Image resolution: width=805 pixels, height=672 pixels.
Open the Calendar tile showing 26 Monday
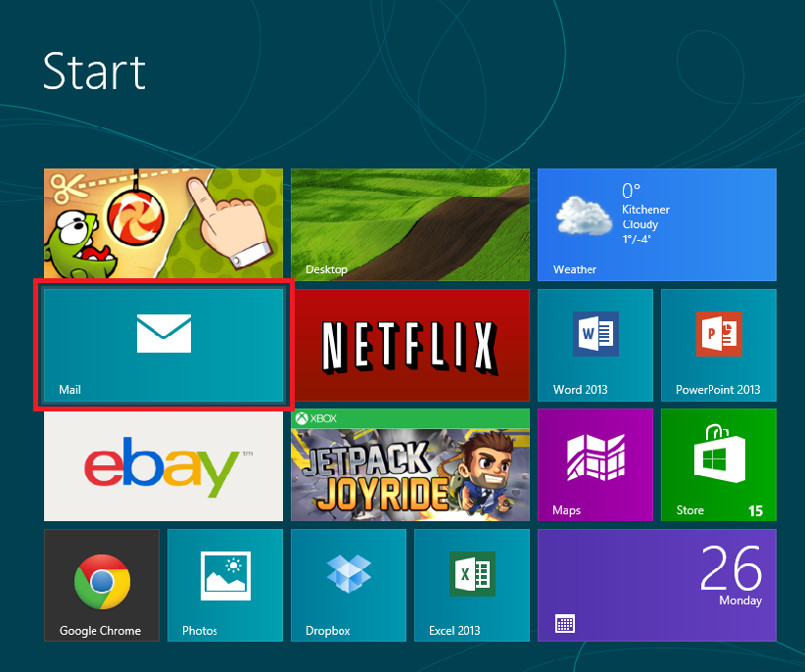[656, 585]
